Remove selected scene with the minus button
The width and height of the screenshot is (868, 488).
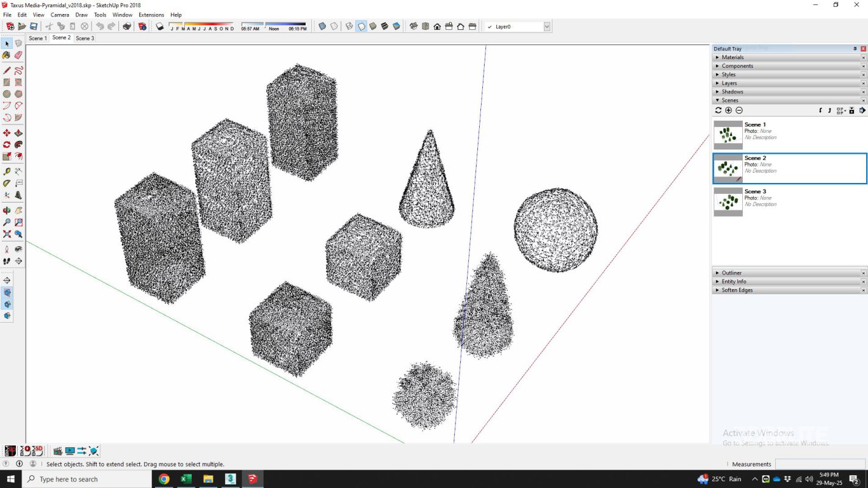coord(739,110)
